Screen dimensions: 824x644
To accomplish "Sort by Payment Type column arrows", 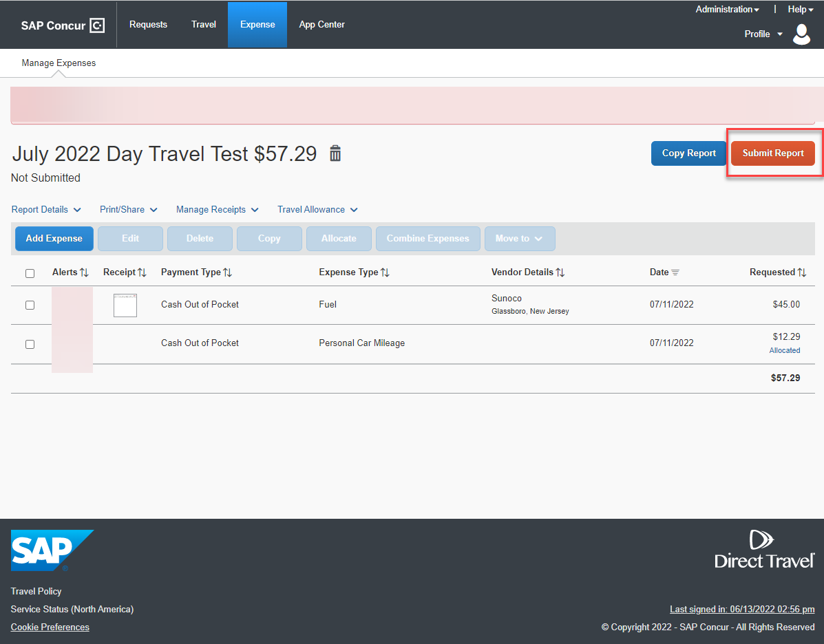I will click(227, 272).
